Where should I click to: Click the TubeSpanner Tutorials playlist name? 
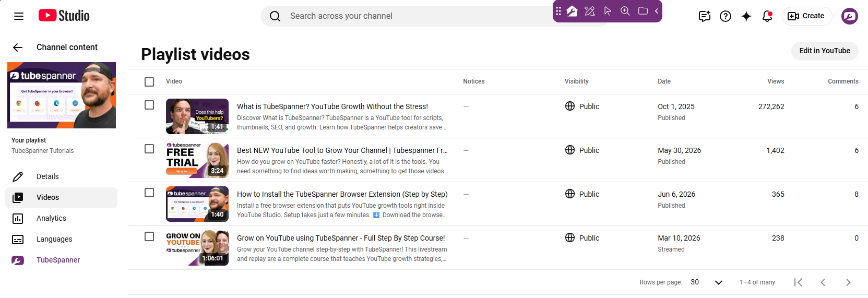(43, 151)
